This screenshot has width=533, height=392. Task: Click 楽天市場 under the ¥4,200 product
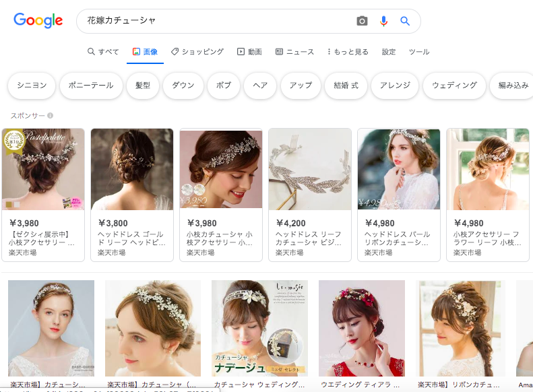289,253
